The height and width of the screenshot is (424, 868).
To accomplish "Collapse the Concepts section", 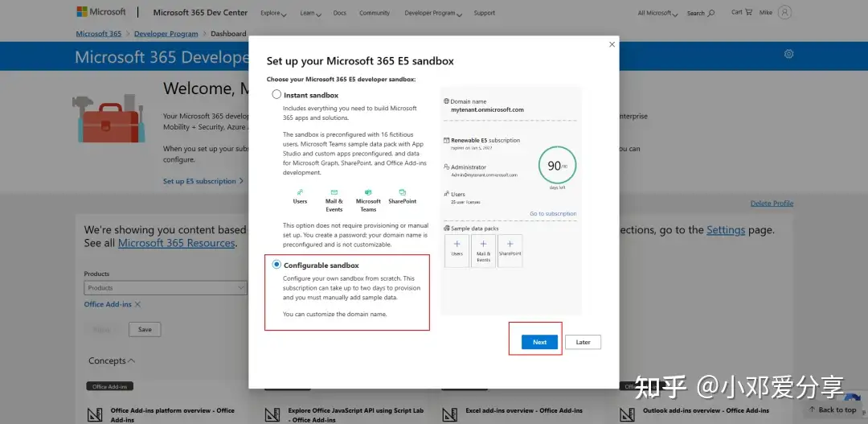I will 112,360.
